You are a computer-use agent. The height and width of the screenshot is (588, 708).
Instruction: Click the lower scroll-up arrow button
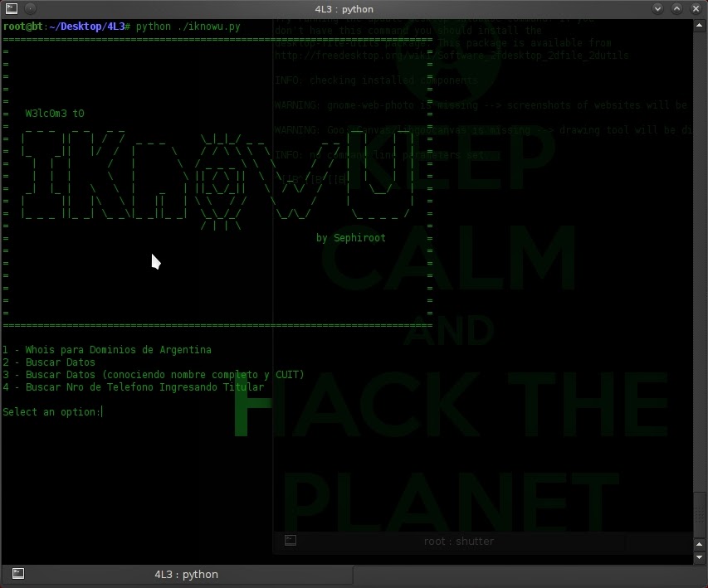(x=699, y=544)
